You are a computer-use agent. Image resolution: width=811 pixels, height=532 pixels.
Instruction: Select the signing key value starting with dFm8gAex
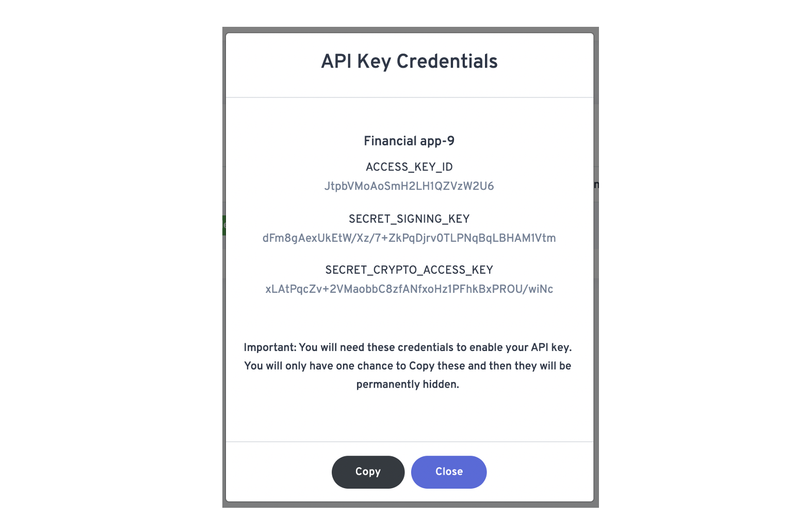point(409,238)
